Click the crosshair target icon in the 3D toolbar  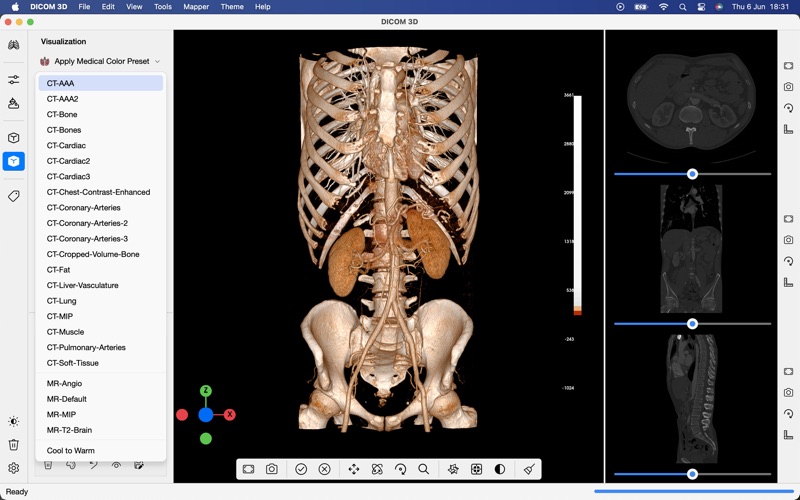click(477, 469)
